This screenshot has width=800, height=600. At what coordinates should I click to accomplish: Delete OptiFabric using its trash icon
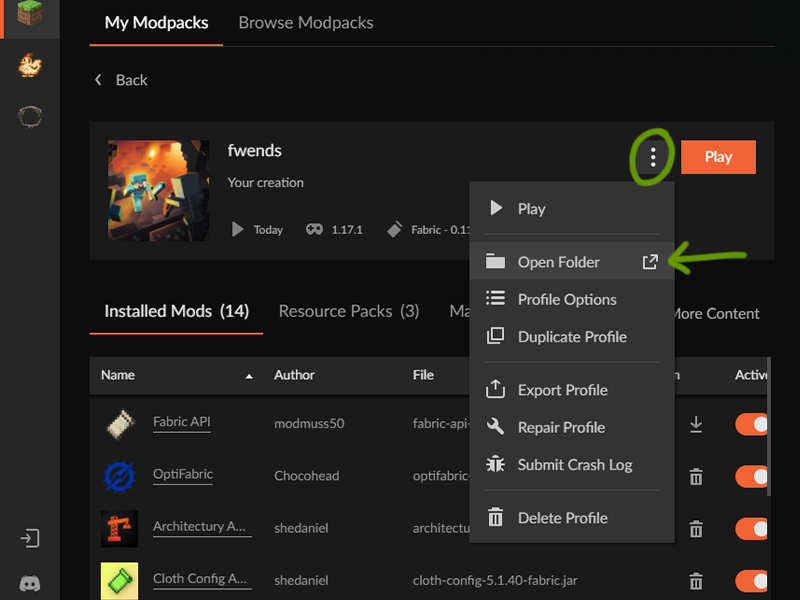(696, 476)
